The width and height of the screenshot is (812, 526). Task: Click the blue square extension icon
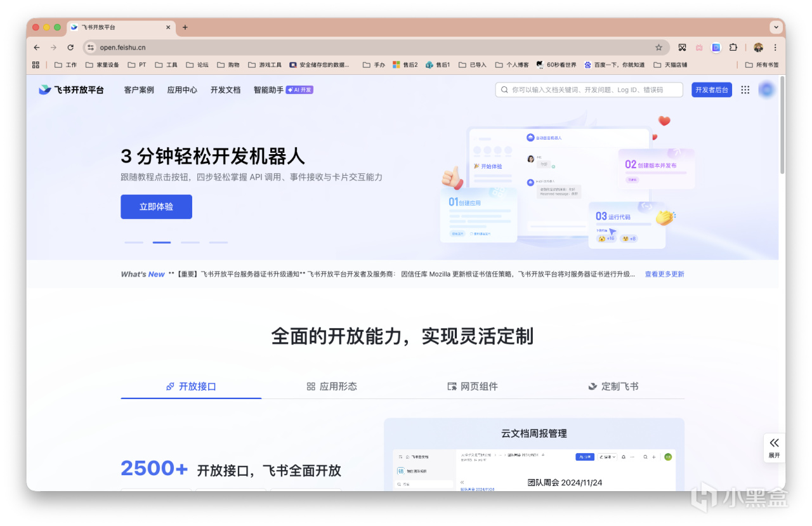click(x=716, y=48)
